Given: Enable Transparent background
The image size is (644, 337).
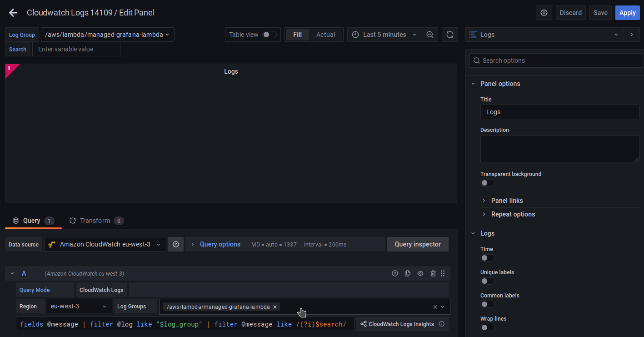Looking at the screenshot, I should coord(487,183).
